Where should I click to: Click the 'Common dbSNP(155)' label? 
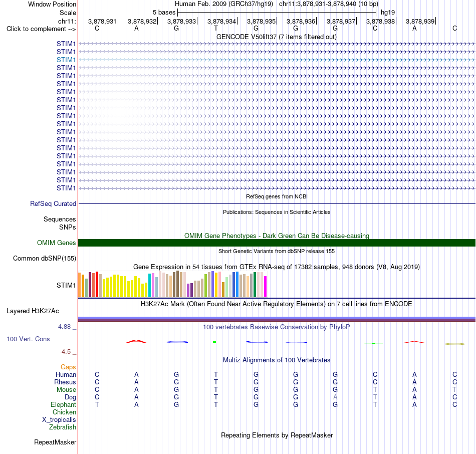tap(44, 259)
